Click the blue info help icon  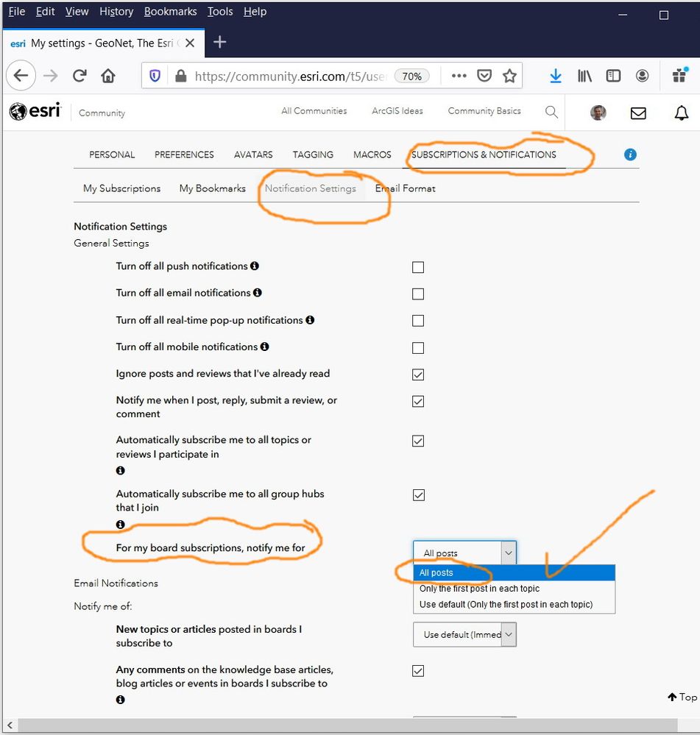pyautogui.click(x=630, y=155)
